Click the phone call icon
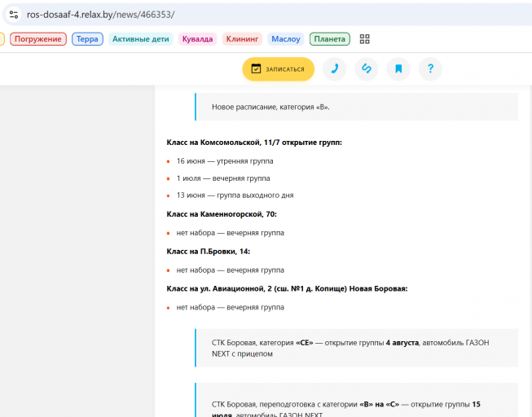The height and width of the screenshot is (417, 532). (334, 69)
